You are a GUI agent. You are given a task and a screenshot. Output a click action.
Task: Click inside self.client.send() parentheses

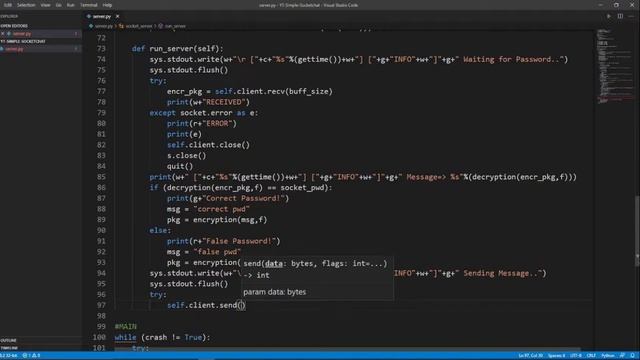242,305
